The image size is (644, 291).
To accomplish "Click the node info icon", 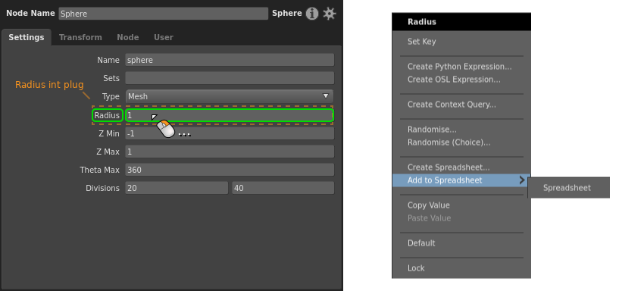I will point(311,14).
